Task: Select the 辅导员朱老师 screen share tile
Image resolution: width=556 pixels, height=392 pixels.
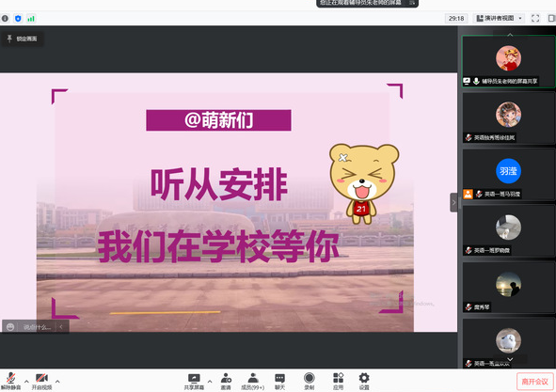Action: point(508,61)
